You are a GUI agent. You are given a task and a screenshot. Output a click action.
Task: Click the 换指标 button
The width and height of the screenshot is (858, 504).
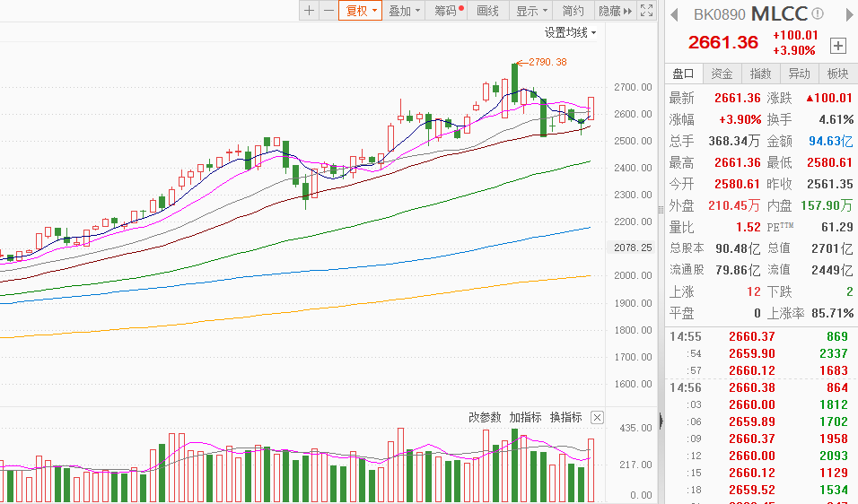[565, 418]
